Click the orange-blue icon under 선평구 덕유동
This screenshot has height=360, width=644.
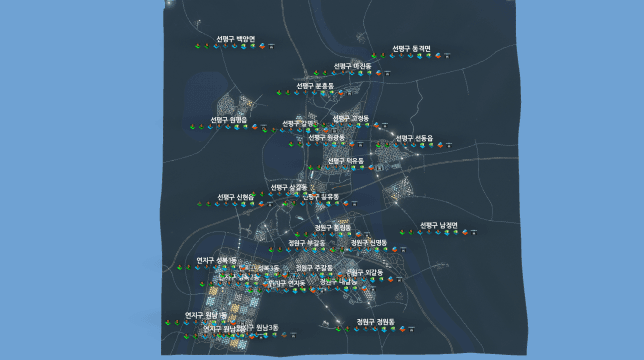point(371,167)
